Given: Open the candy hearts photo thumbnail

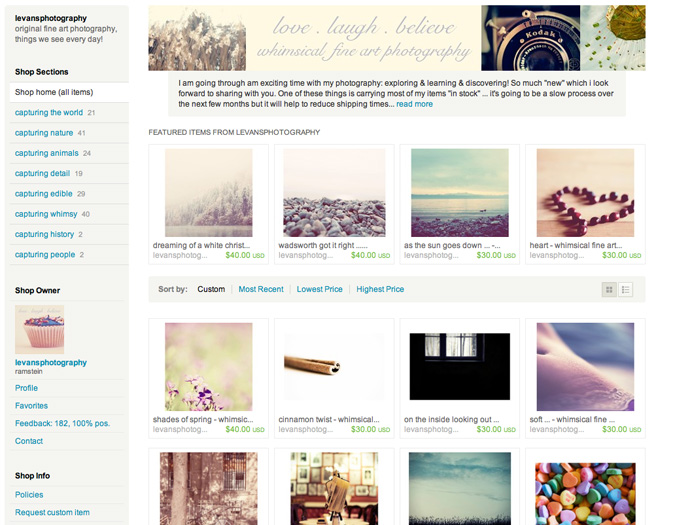Looking at the screenshot, I should (585, 494).
